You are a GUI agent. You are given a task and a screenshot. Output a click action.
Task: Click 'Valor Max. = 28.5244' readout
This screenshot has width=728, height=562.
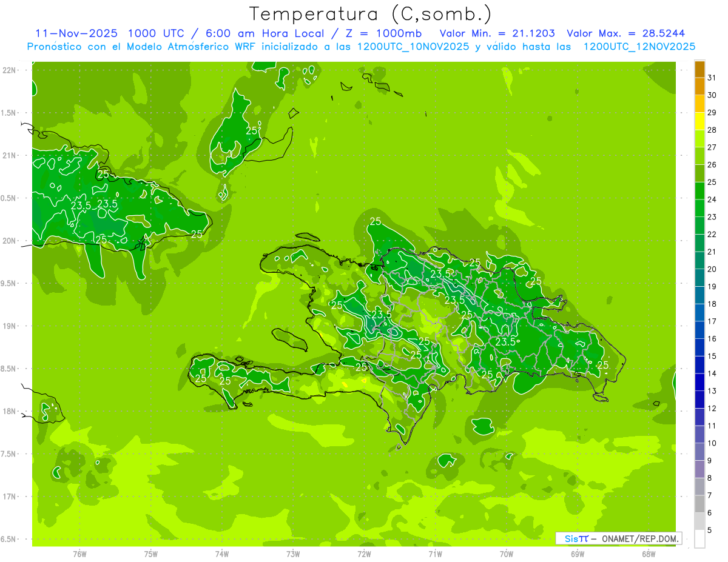click(x=625, y=33)
